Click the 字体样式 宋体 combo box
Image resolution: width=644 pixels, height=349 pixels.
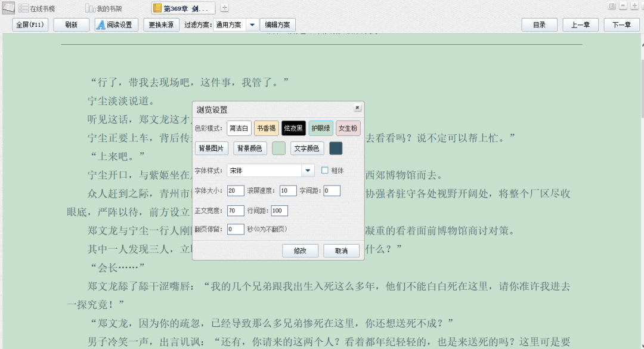271,170
